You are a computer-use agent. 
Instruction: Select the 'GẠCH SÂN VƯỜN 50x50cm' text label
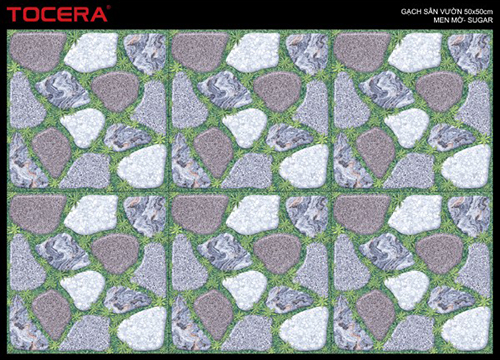(x=446, y=12)
